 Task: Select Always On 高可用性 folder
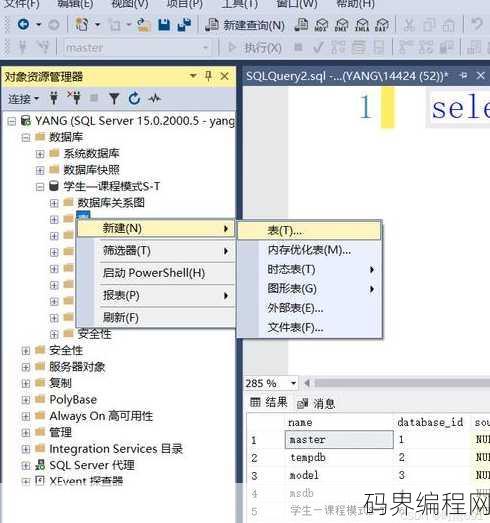101,416
